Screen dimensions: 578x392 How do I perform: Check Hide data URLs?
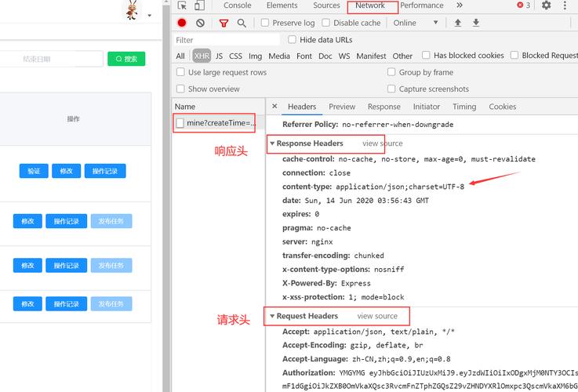292,39
